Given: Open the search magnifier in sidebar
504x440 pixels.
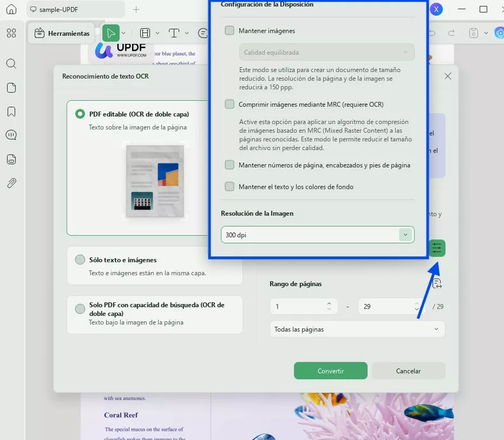Looking at the screenshot, I should (11, 64).
